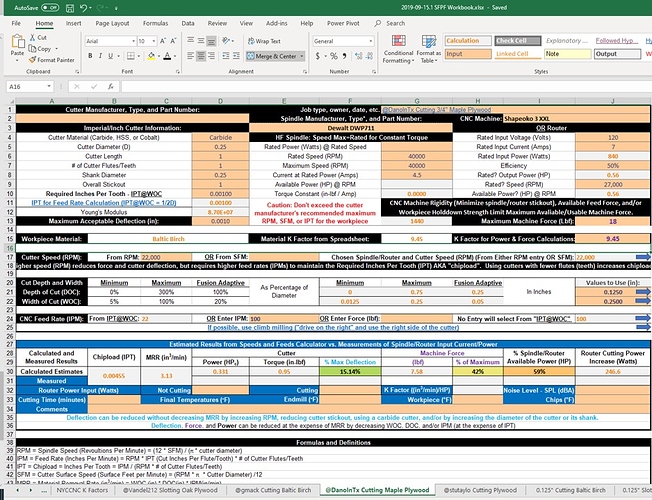Viewport: 652px width, 500px height.
Task: Open the Font group dialog launcher
Action: [178, 72]
